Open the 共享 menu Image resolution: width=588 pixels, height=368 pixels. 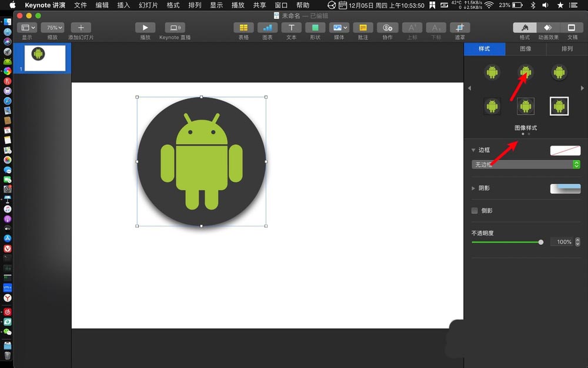click(259, 5)
